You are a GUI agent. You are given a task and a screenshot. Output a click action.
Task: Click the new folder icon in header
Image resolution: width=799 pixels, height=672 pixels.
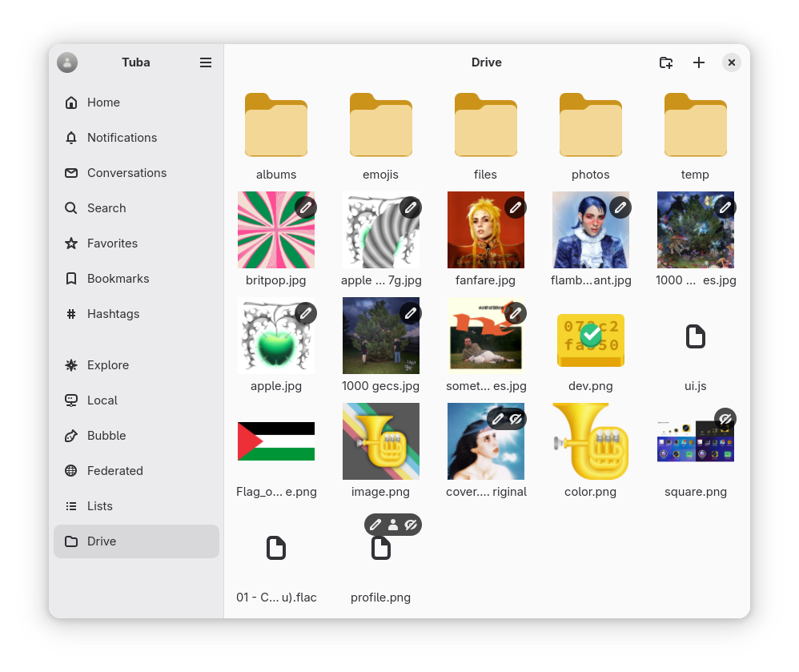tap(666, 62)
